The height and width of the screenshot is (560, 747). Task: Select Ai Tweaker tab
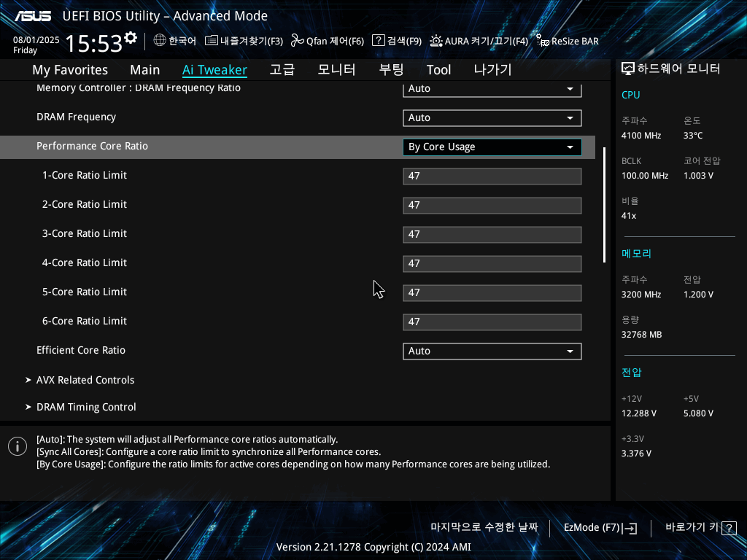[214, 70]
